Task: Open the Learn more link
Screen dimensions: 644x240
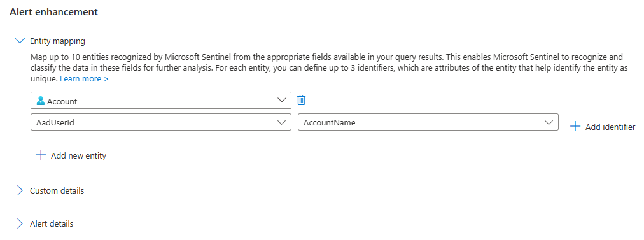Action: tap(84, 78)
